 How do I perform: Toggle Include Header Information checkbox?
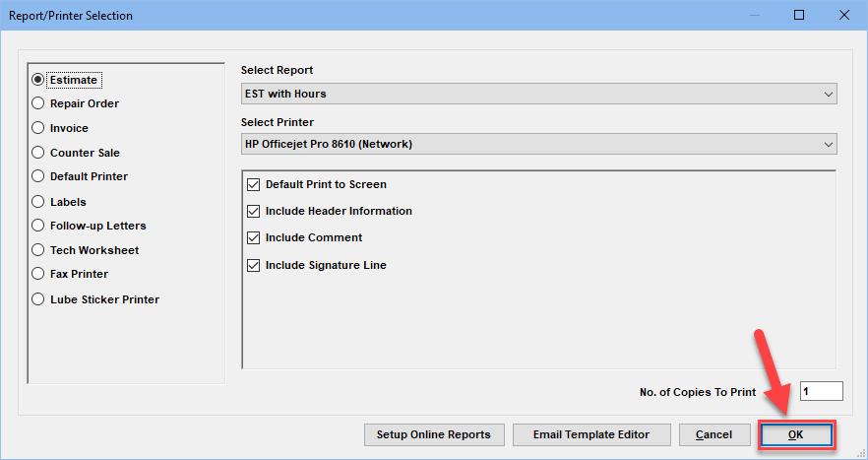click(254, 211)
